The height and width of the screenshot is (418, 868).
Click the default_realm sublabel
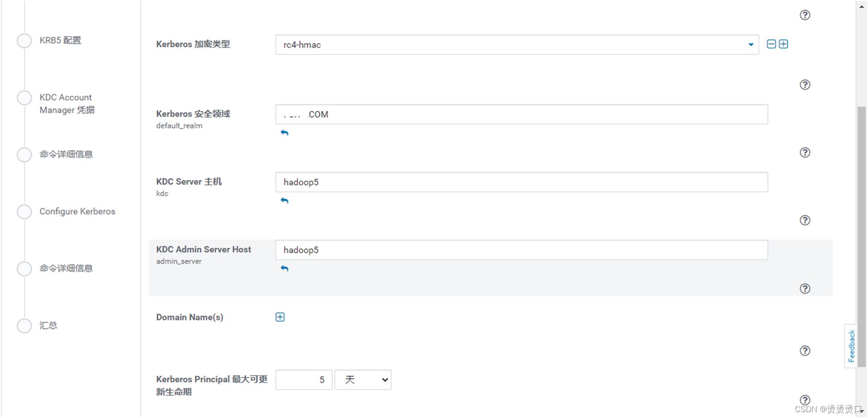pos(179,126)
